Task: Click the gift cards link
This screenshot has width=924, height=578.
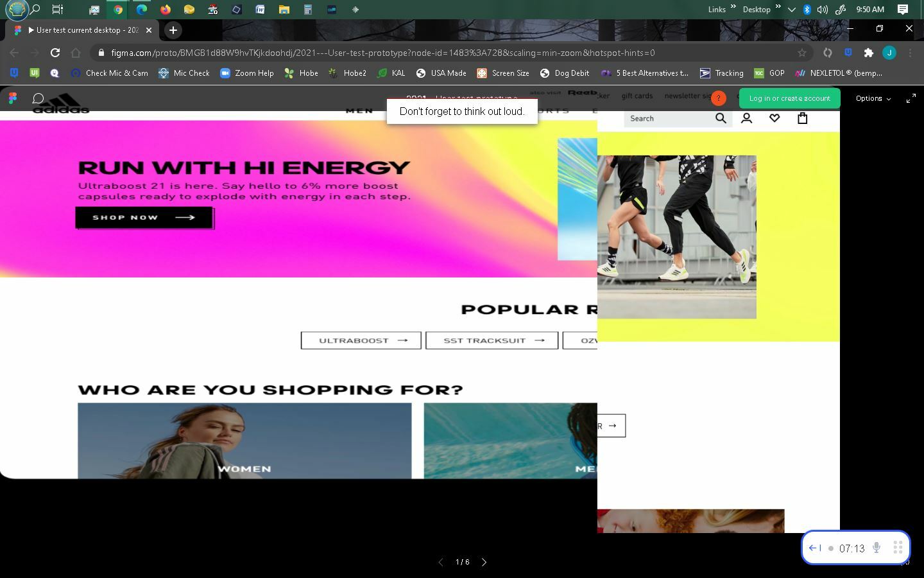Action: (x=637, y=96)
